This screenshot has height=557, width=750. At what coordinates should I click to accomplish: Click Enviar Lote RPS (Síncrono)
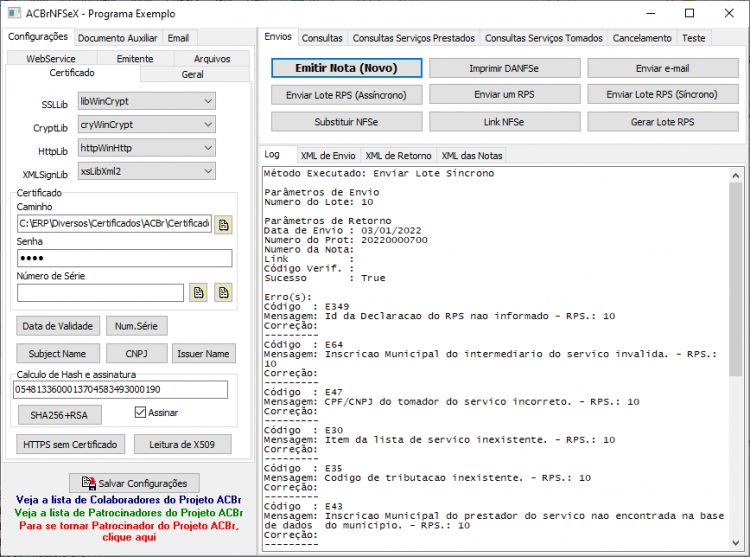coord(663,95)
